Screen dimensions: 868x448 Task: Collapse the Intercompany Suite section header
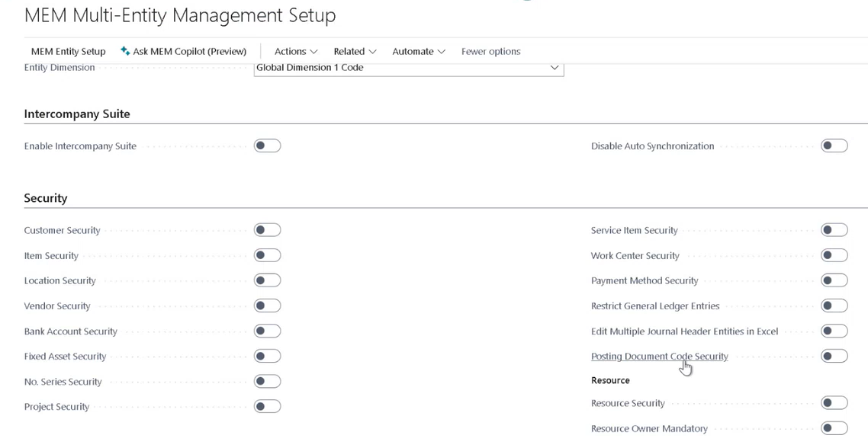click(77, 114)
